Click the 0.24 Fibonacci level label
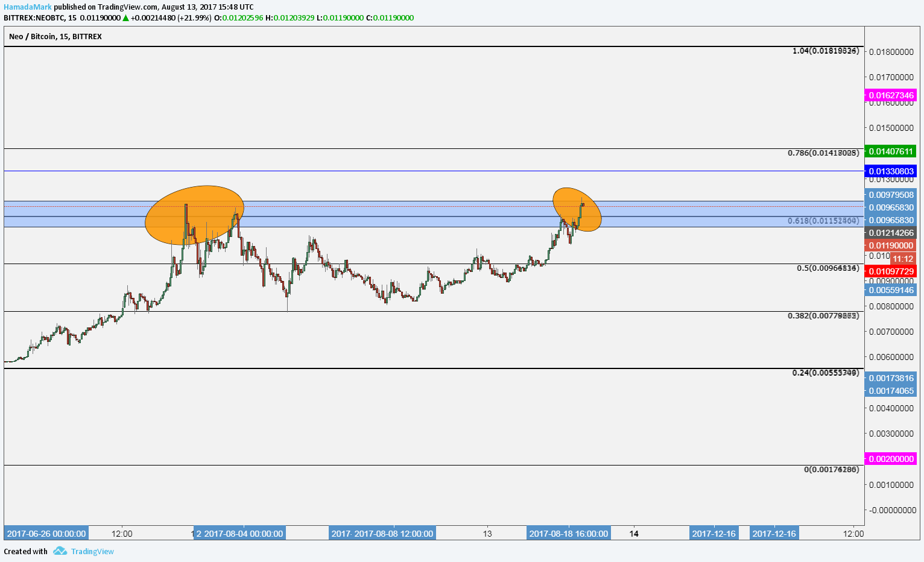 click(826, 373)
